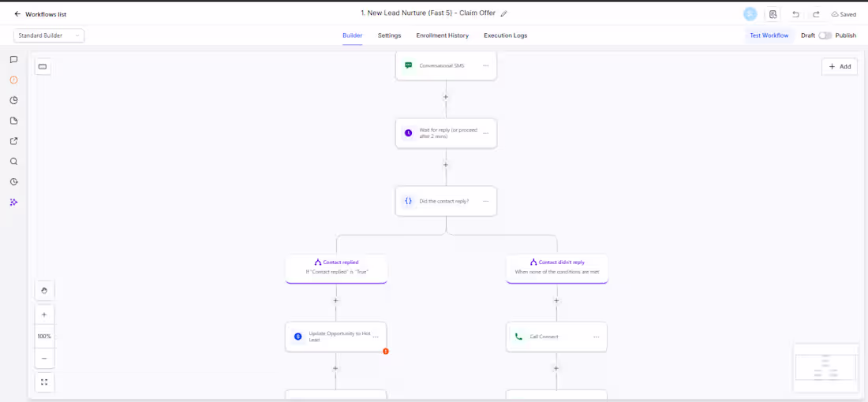Switch to the Settings tab

point(389,35)
